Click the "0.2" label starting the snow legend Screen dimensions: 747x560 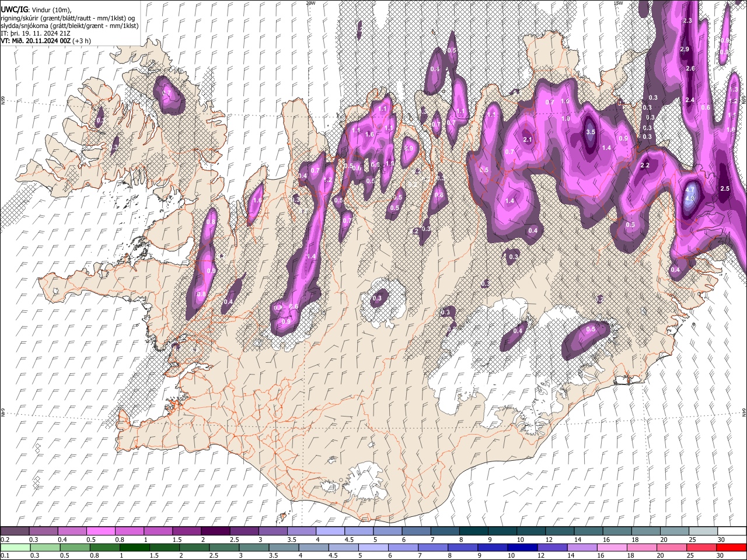[x=4, y=540]
